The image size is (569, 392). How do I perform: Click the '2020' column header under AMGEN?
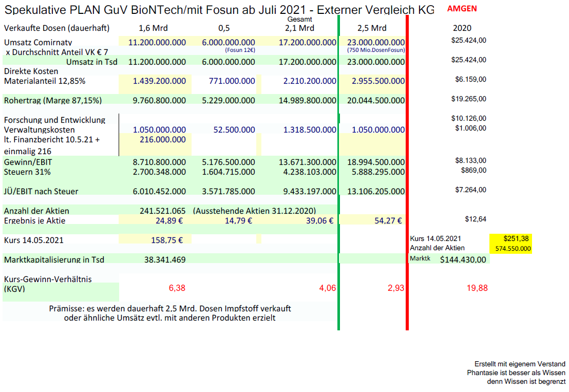pyautogui.click(x=462, y=28)
